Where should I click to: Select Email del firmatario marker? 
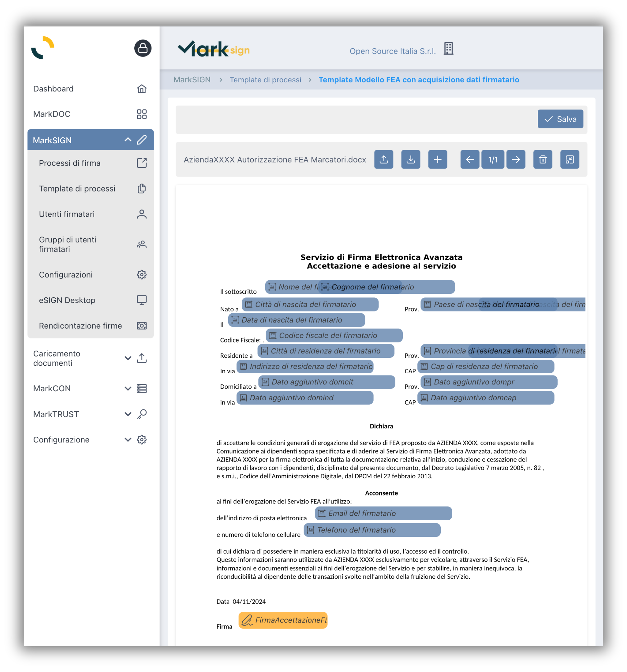coord(383,513)
